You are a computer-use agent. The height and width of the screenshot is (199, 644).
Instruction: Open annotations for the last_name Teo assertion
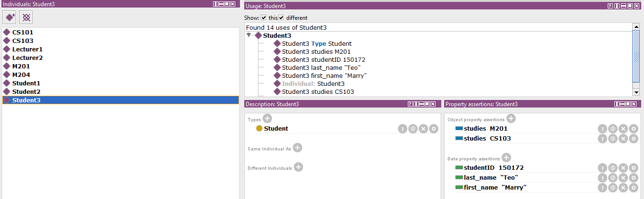tap(613, 178)
